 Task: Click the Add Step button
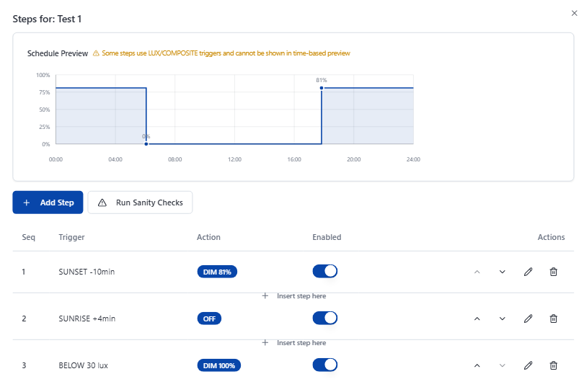coord(48,202)
